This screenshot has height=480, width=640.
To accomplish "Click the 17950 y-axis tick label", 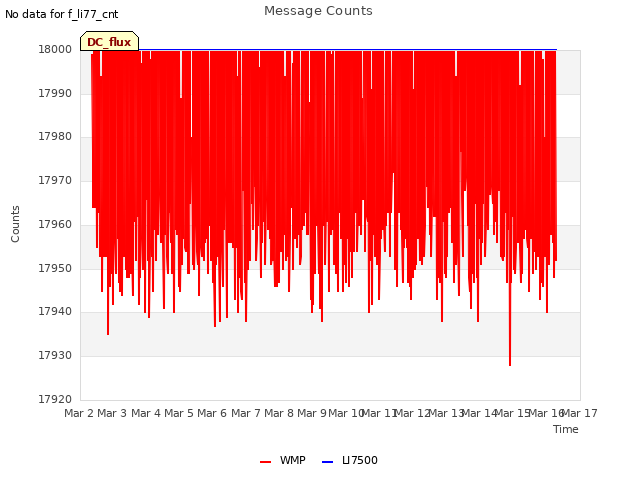I will [x=55, y=269].
